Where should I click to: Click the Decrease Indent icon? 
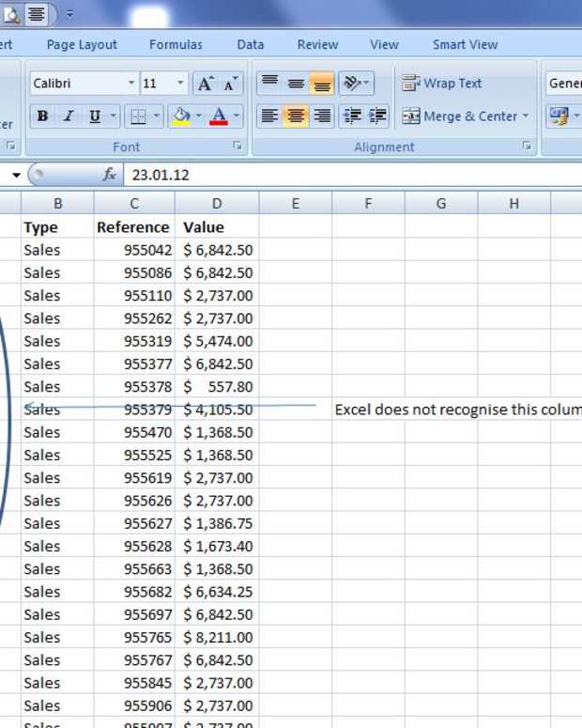point(353,116)
